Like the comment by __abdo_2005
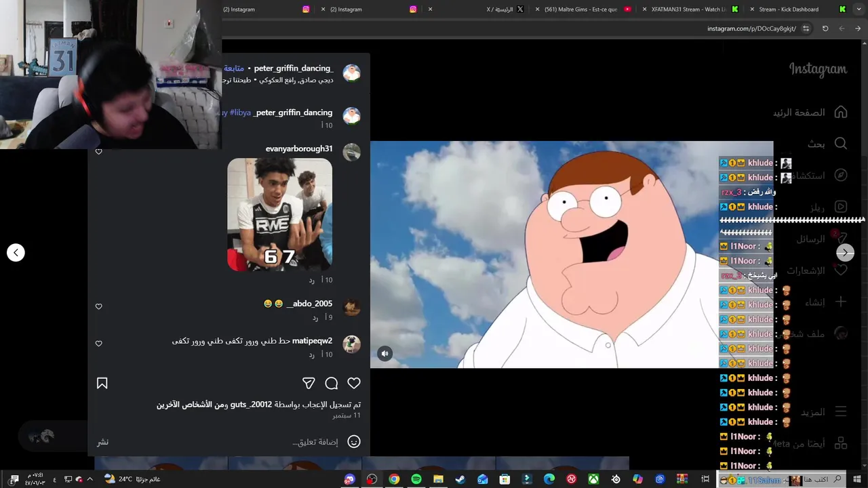Viewport: 868px width, 488px height. [x=98, y=306]
